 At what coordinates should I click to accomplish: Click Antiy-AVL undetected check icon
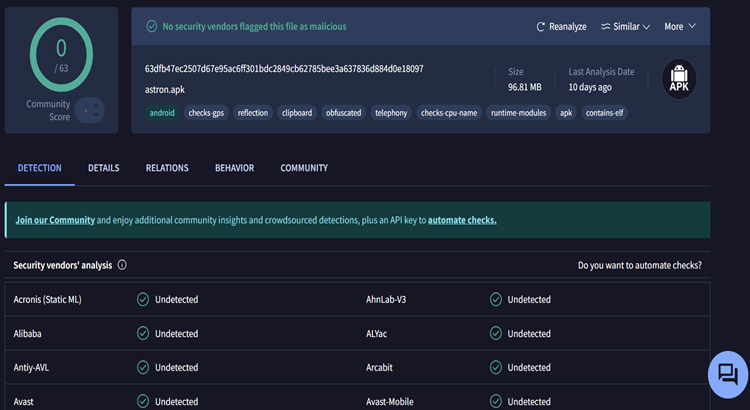pos(143,367)
